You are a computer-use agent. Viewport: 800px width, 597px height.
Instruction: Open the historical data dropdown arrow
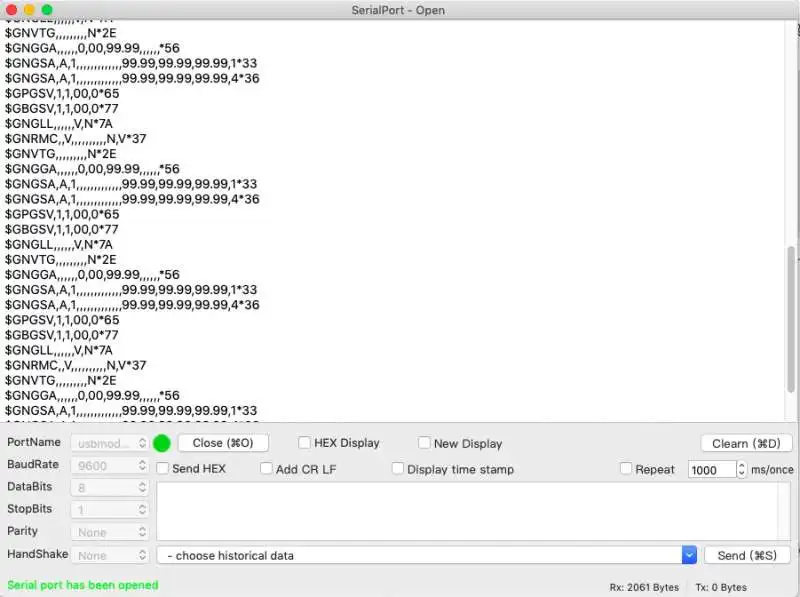[689, 555]
